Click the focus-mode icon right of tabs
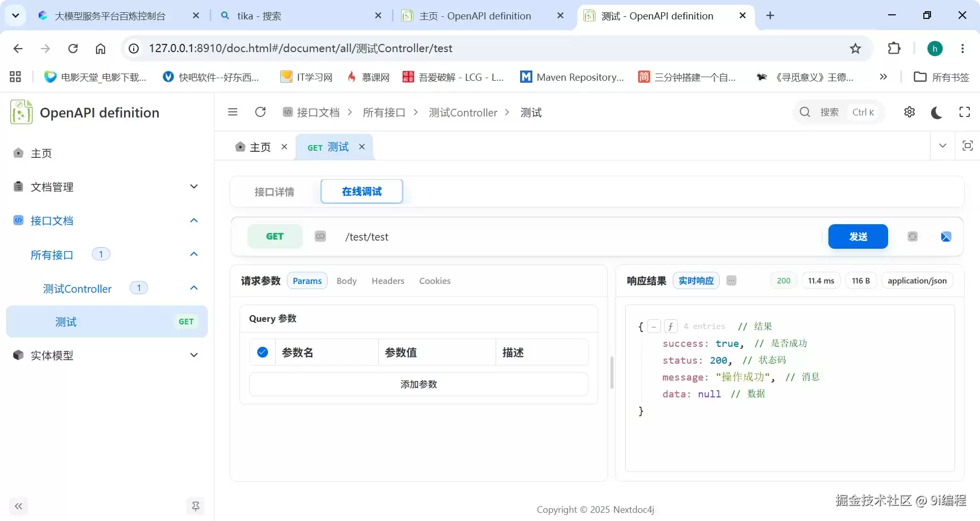980x521 pixels. pyautogui.click(x=967, y=146)
